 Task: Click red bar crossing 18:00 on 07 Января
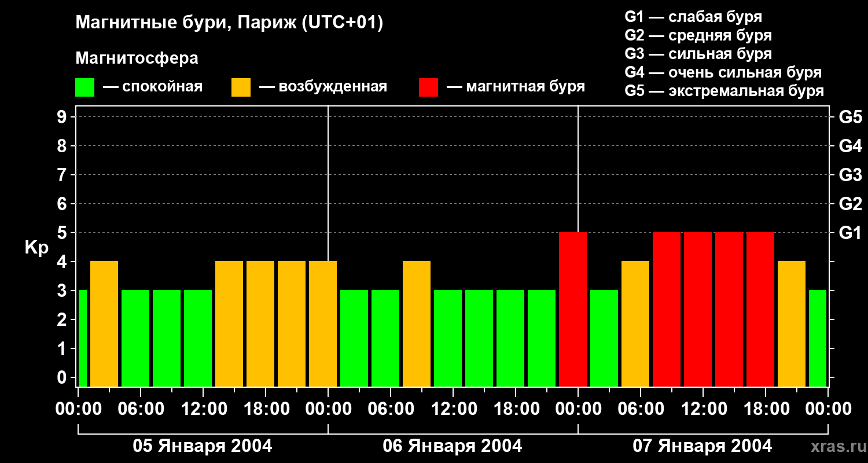[760, 310]
